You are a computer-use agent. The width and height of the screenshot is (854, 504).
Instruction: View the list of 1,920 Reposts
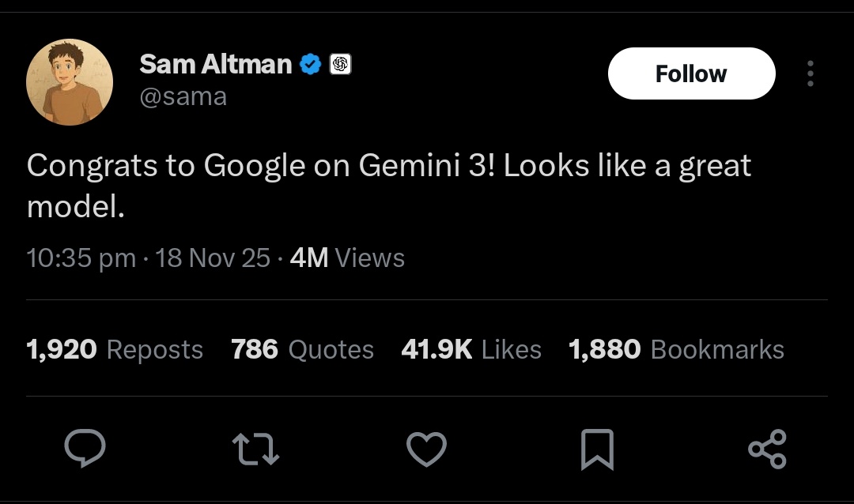[115, 349]
